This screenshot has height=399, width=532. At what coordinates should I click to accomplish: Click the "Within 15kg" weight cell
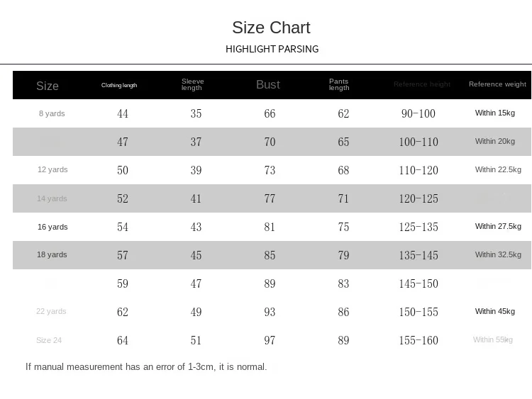coord(495,113)
